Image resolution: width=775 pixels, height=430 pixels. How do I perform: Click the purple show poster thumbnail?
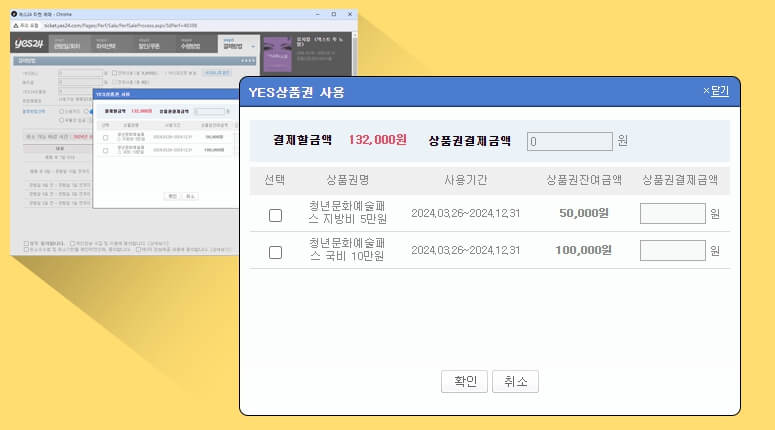point(277,54)
